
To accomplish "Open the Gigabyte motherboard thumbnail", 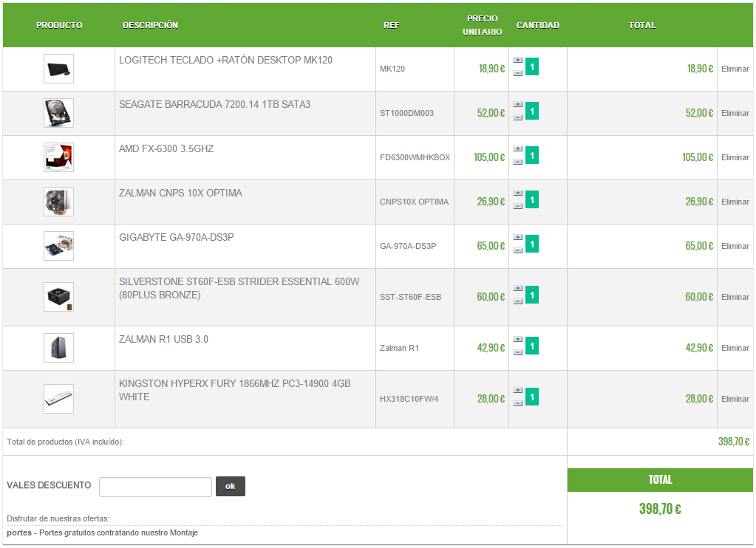I will (x=59, y=246).
